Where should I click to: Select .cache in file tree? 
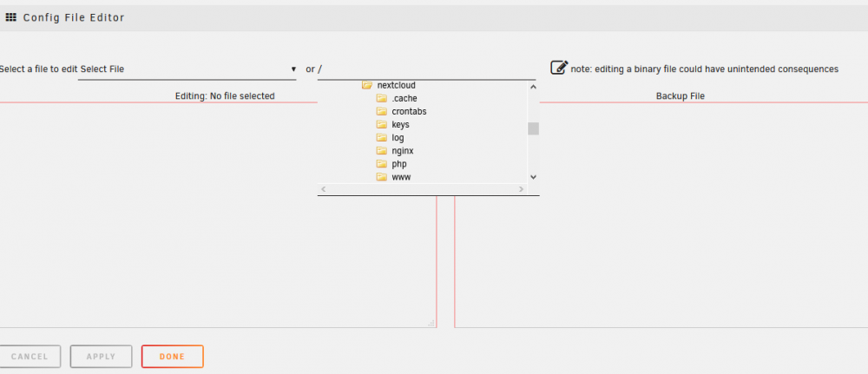coord(404,98)
